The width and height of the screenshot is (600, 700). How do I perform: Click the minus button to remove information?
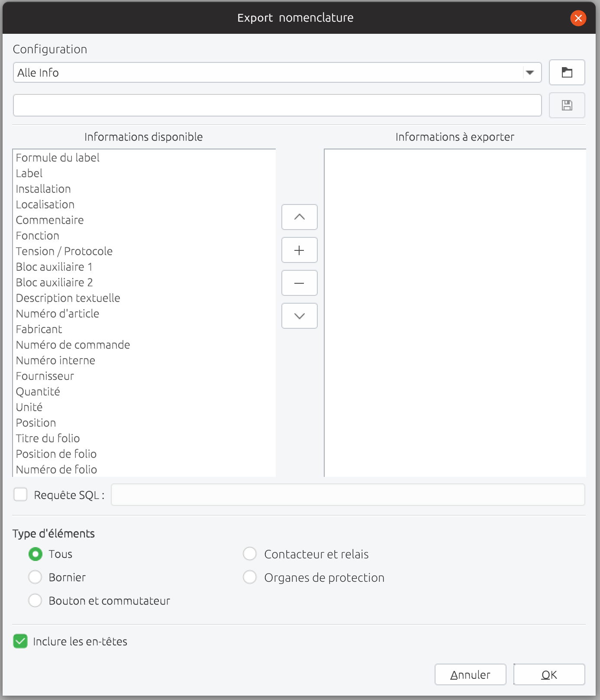[x=299, y=283]
